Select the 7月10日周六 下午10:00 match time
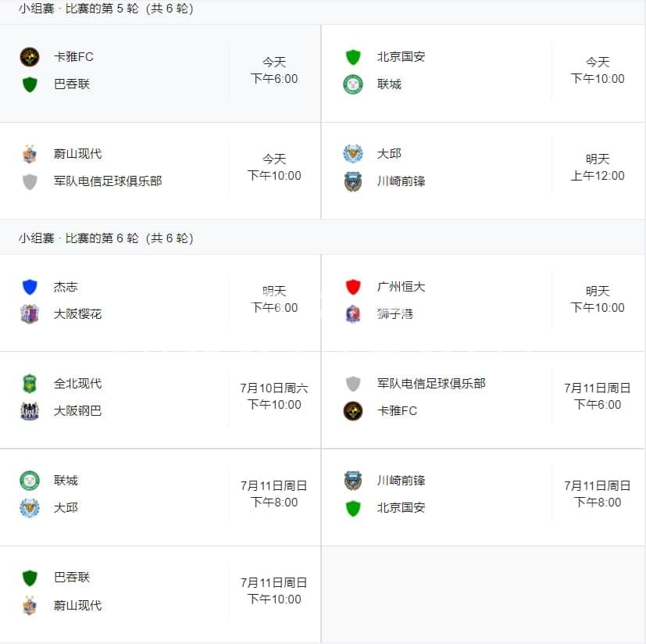646x644 pixels. 274,396
